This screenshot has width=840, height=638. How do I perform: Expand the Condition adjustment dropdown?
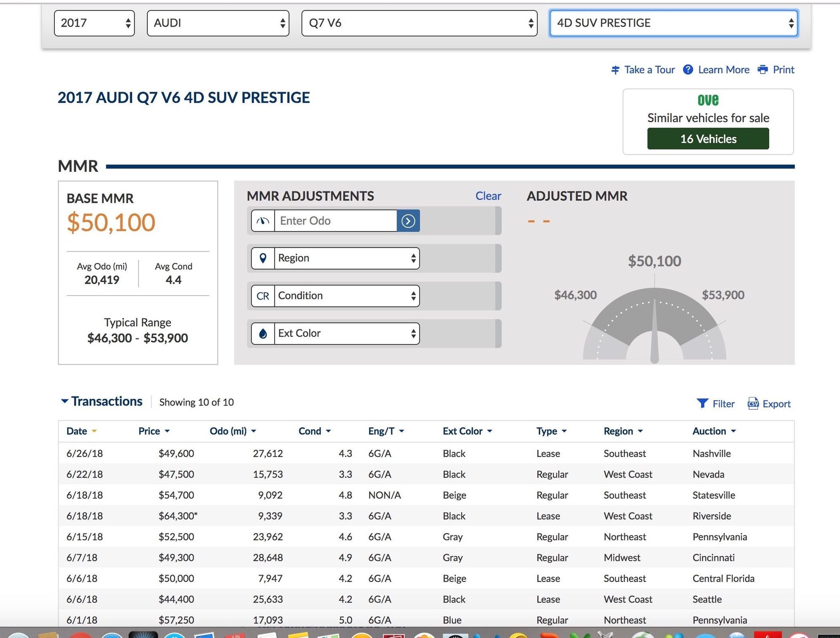click(346, 296)
